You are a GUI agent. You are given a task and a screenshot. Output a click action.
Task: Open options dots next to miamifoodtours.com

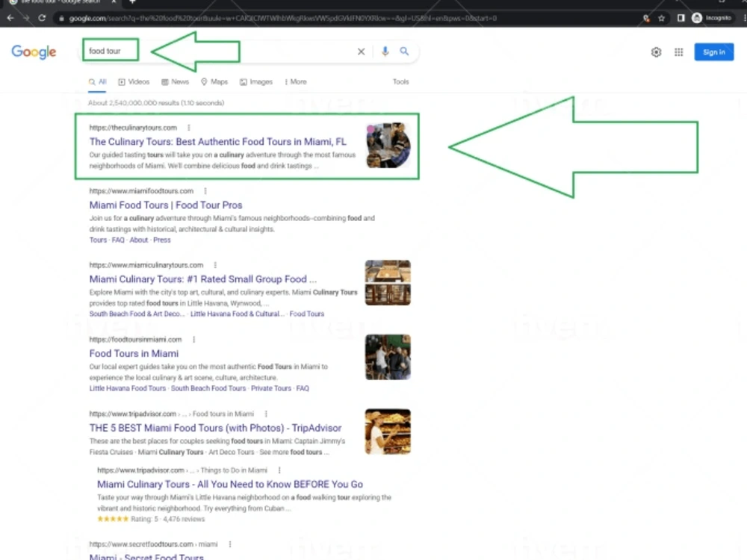click(x=205, y=191)
